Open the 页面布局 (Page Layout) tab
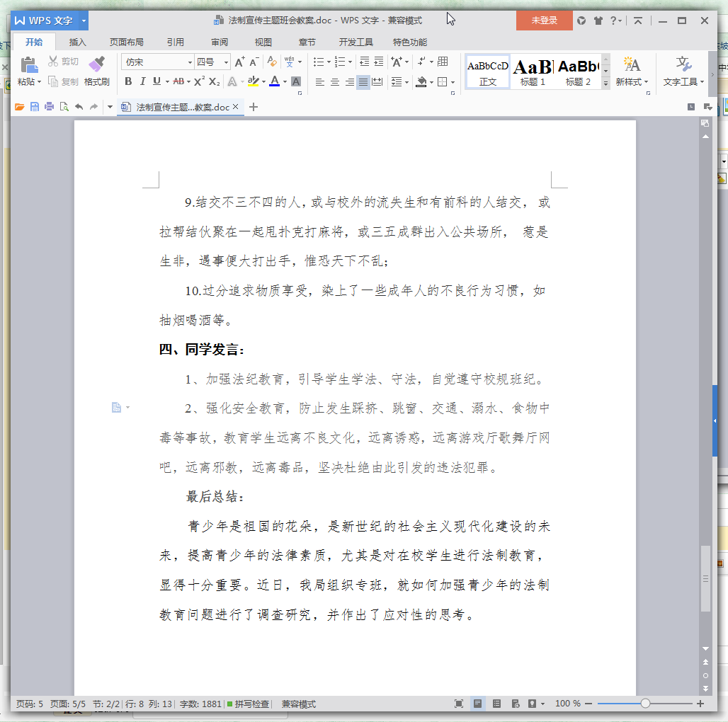 [x=126, y=42]
